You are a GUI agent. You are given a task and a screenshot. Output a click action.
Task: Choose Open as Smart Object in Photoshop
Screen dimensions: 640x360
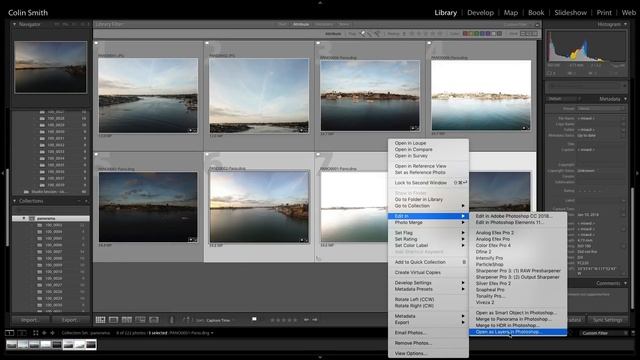tap(518, 313)
